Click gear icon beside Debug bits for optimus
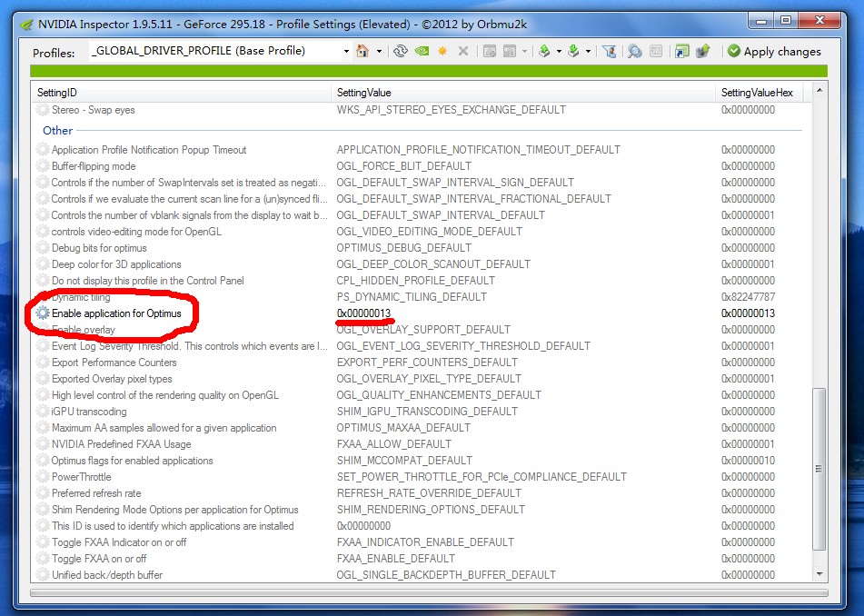864x616 pixels. (43, 247)
